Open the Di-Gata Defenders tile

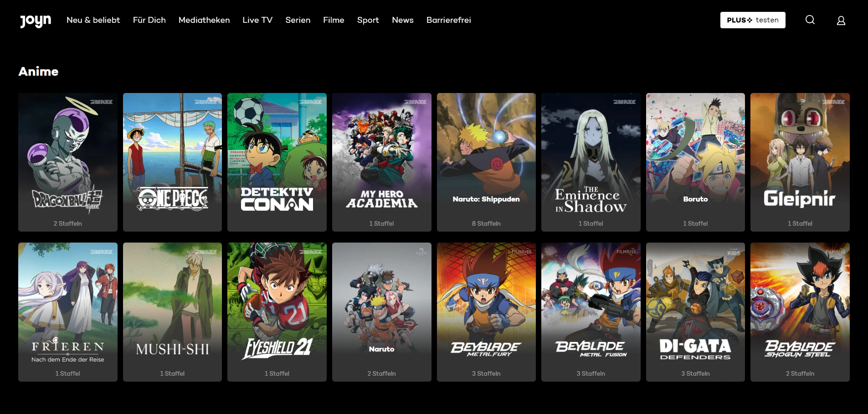pyautogui.click(x=695, y=311)
